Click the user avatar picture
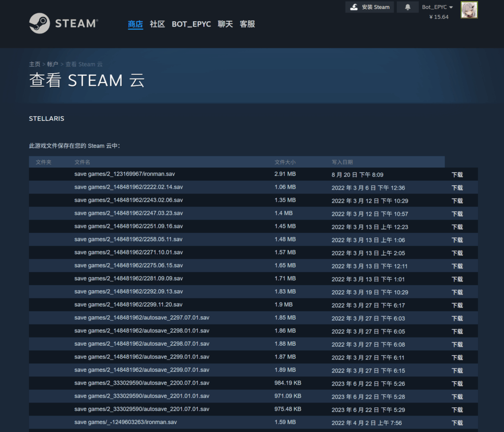 pos(469,10)
